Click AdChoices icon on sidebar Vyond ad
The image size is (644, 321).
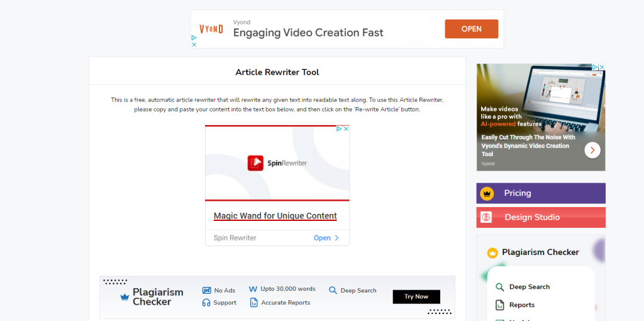(x=595, y=67)
